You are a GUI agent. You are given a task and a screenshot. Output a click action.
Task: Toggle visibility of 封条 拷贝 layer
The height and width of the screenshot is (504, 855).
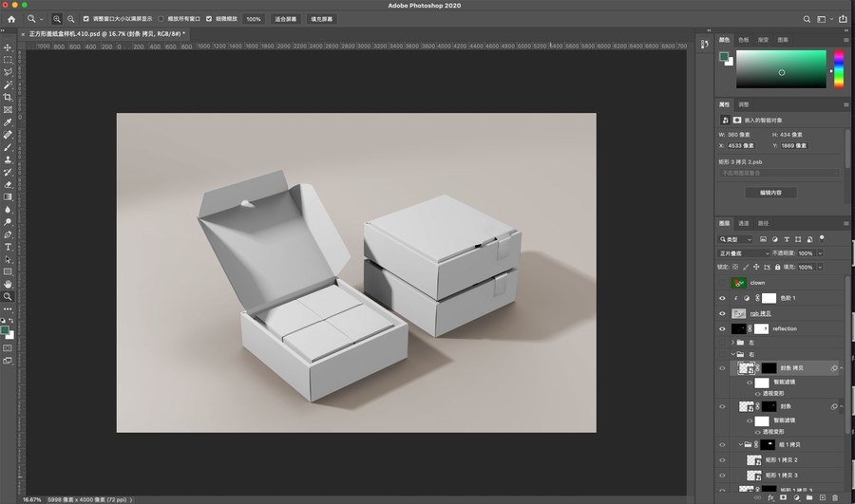tap(722, 368)
